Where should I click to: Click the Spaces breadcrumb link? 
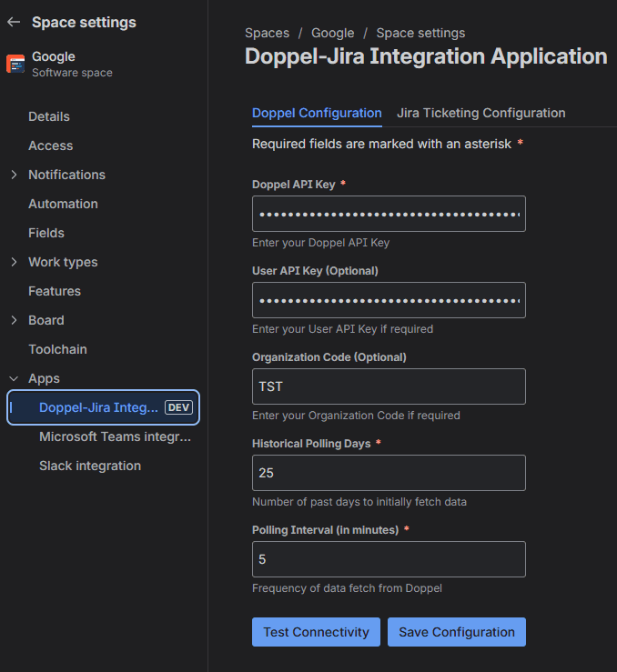268,33
